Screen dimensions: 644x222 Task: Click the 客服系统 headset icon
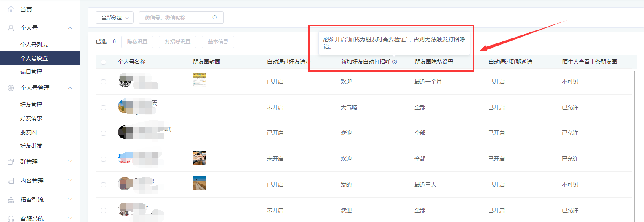[11, 219]
